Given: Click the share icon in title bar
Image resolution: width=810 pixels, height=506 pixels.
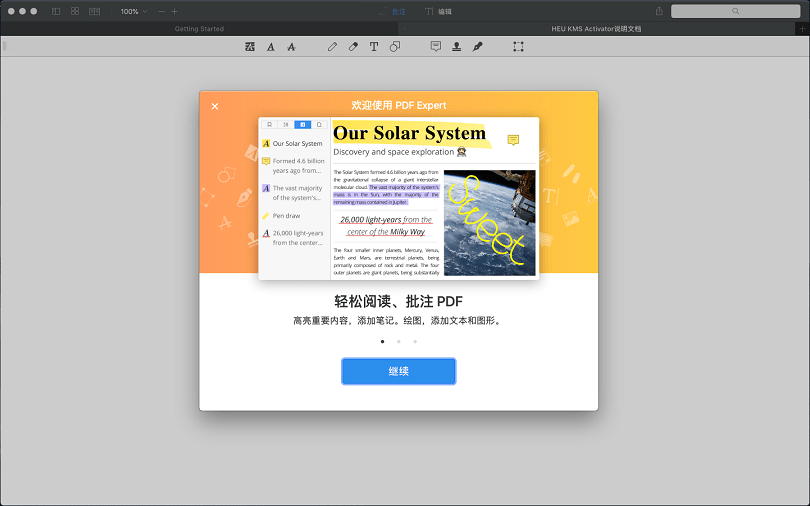Looking at the screenshot, I should tap(659, 11).
